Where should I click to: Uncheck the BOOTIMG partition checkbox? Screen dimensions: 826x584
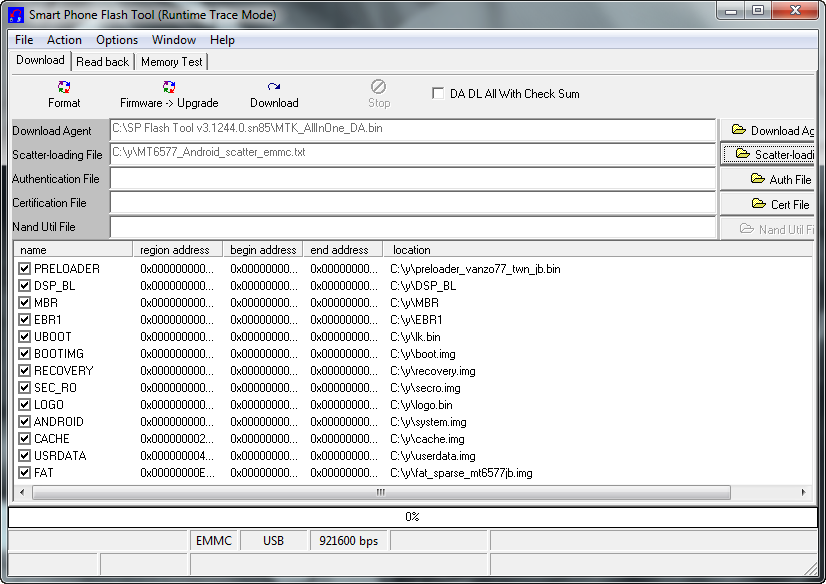coord(24,353)
